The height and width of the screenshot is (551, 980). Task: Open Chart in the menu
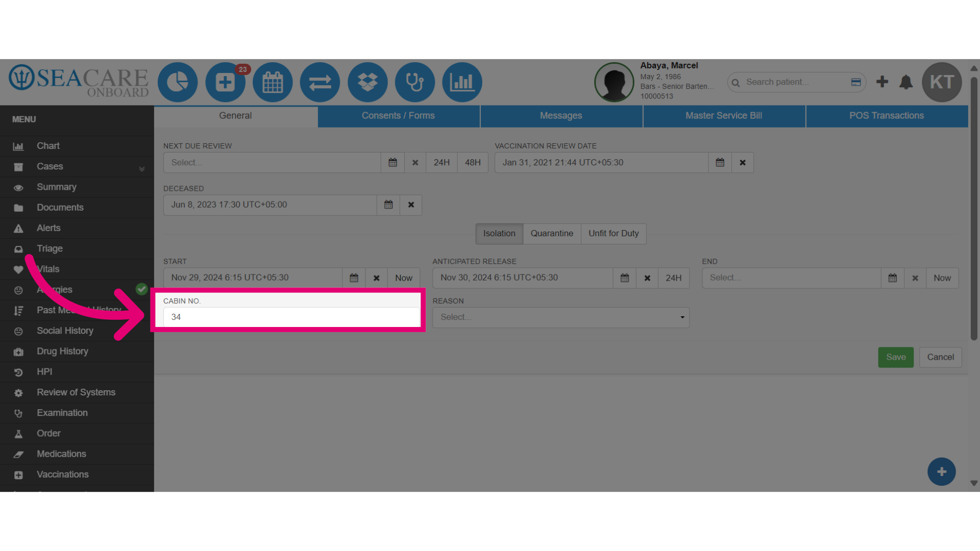[x=77, y=146]
